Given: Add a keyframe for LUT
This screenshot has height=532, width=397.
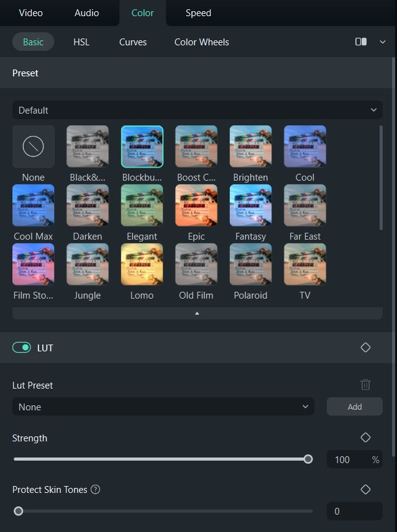Looking at the screenshot, I should point(365,348).
